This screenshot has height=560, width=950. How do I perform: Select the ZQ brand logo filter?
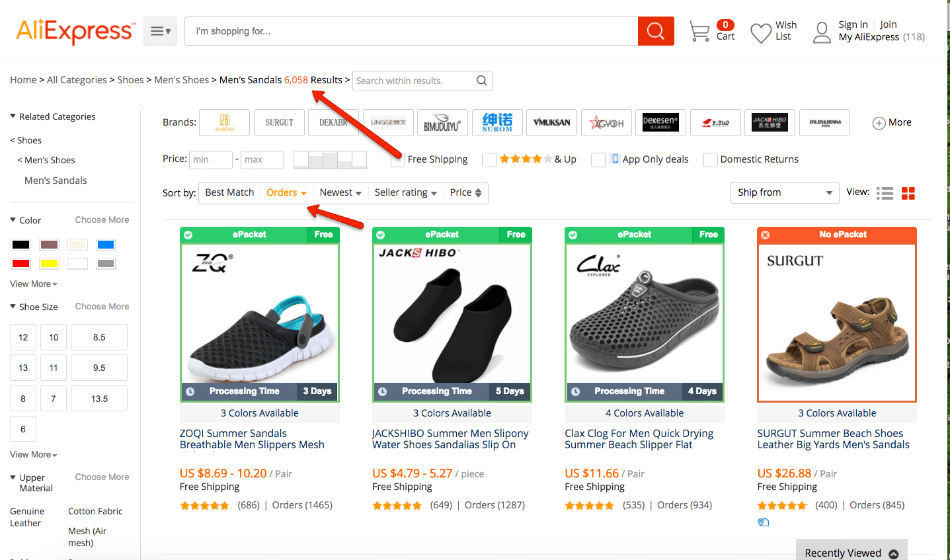pyautogui.click(x=225, y=123)
